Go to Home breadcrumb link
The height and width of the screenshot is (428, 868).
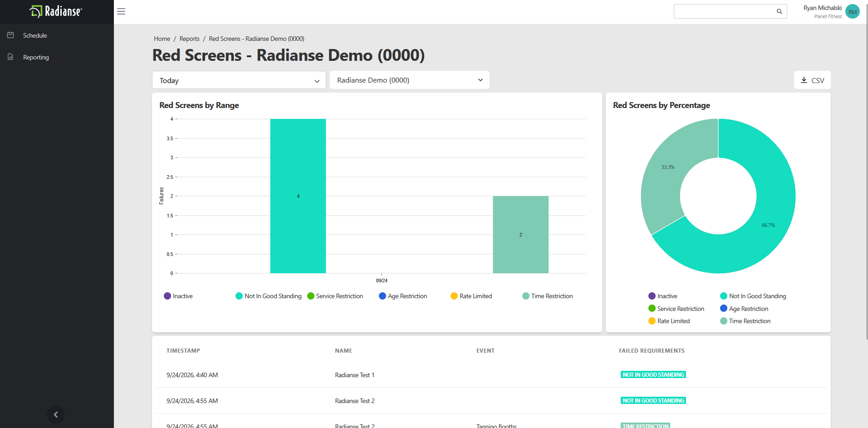pyautogui.click(x=162, y=39)
